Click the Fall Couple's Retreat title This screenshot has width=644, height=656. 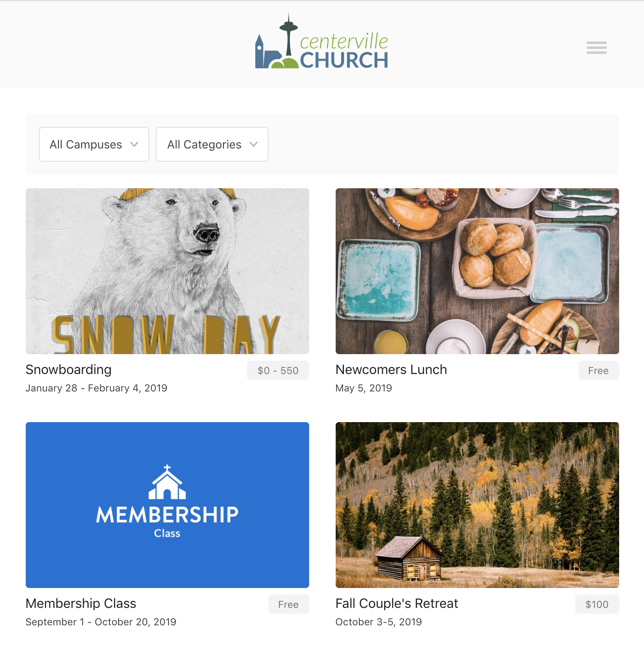point(397,603)
